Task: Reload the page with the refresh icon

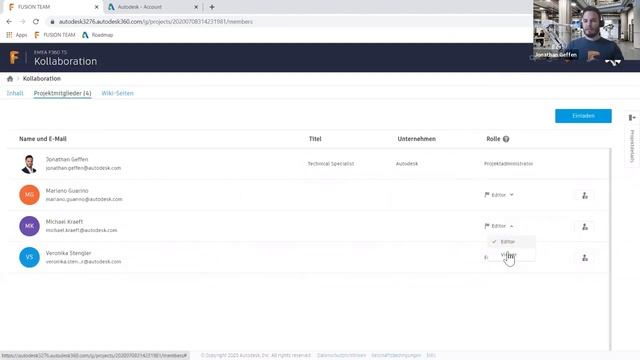Action: (36, 22)
